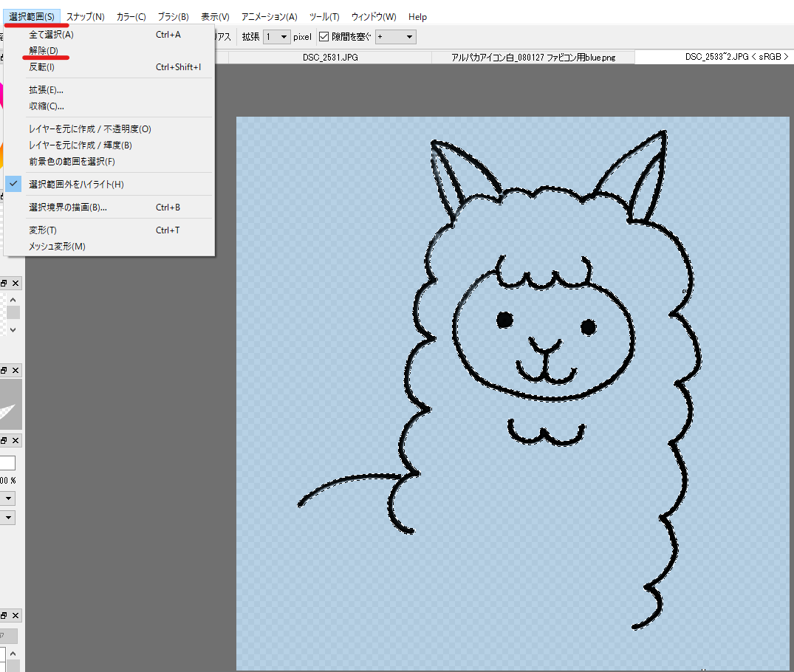This screenshot has height=672, width=794.
Task: Choose 解除(D) to deselect
Action: (109, 51)
